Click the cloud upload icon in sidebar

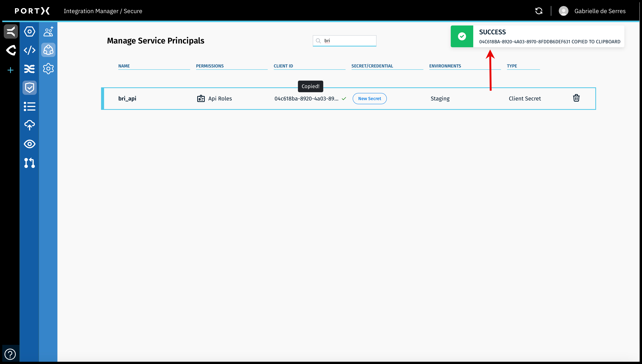[29, 125]
